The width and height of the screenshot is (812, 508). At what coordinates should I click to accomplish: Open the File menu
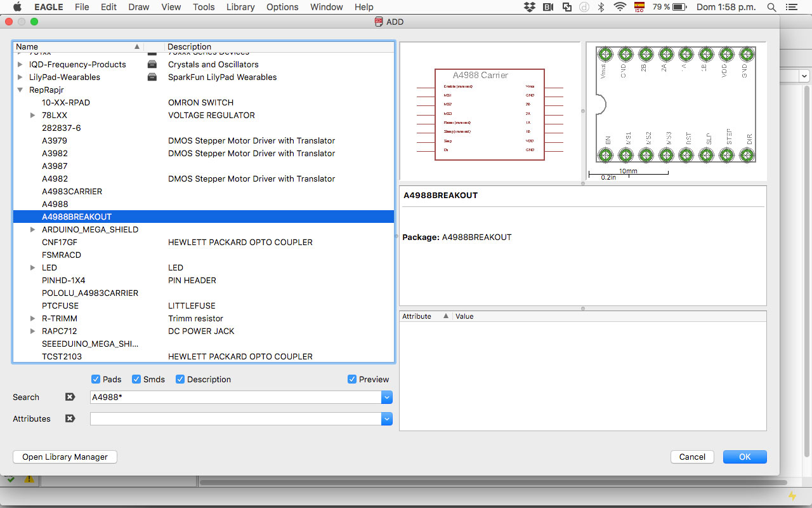tap(82, 7)
